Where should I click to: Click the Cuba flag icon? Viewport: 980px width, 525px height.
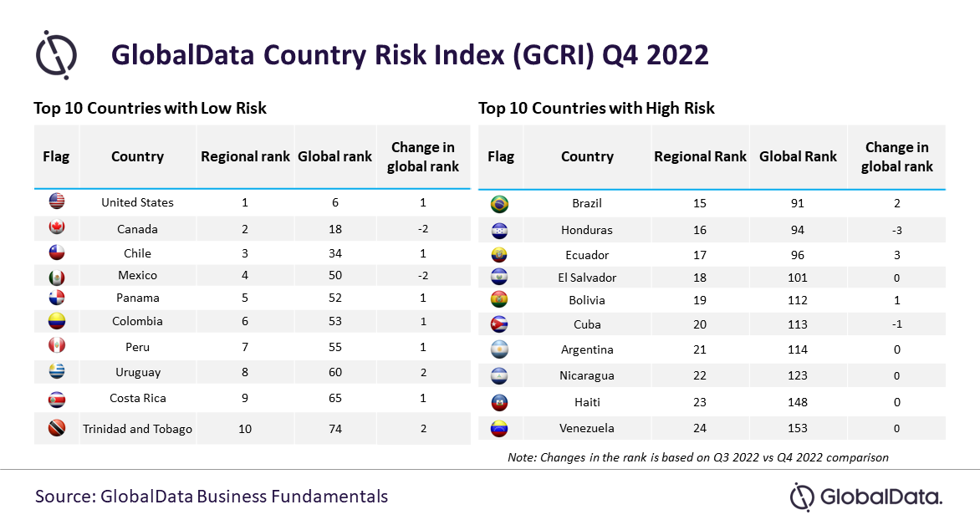(x=499, y=324)
